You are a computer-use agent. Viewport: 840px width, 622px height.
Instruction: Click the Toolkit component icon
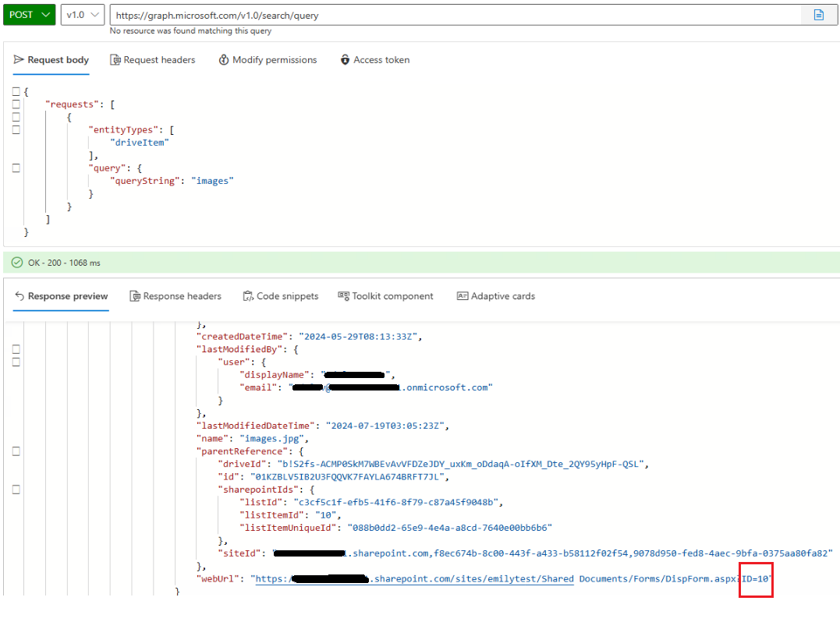tap(344, 295)
